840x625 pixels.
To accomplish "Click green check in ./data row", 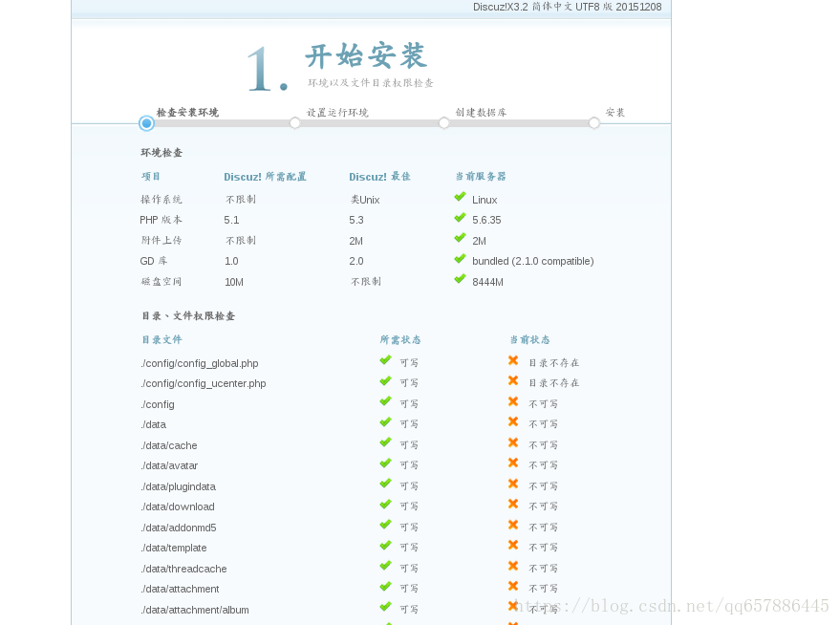I will tap(386, 422).
